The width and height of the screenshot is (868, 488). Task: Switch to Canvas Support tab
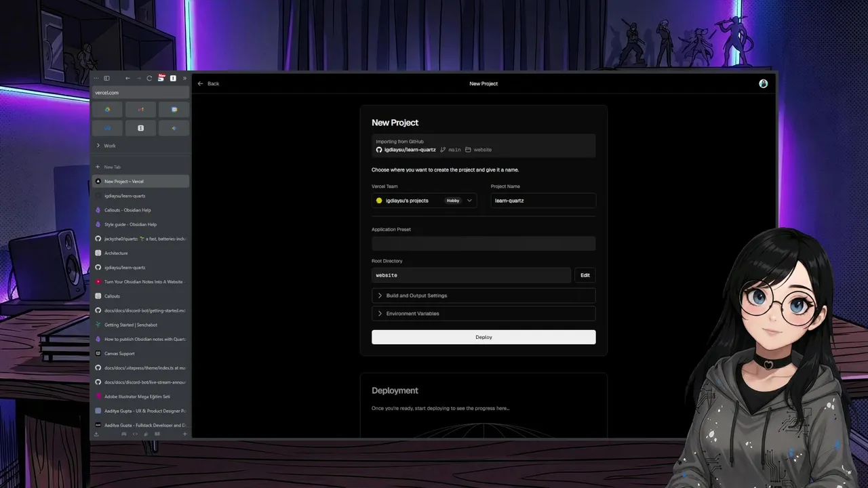tap(140, 353)
